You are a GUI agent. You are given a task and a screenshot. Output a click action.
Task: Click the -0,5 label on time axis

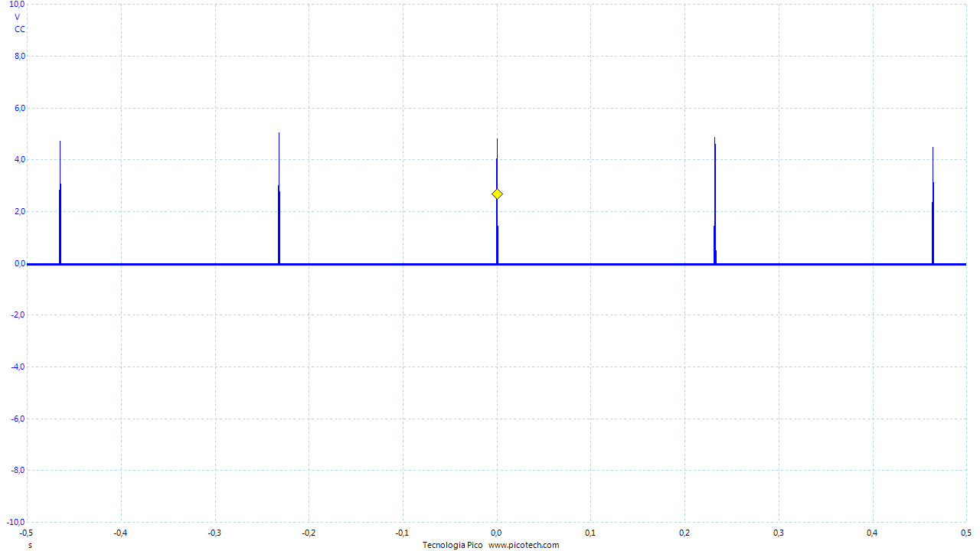[x=26, y=532]
